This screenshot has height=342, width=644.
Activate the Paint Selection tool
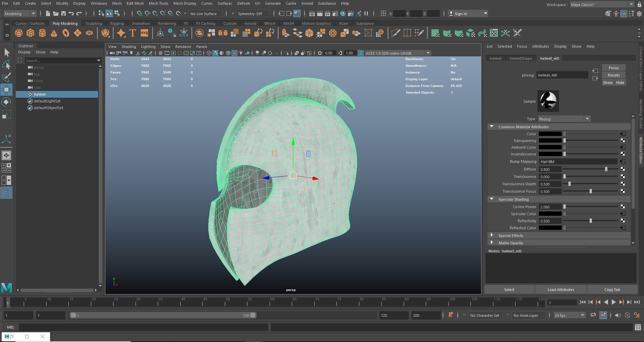pos(6,77)
